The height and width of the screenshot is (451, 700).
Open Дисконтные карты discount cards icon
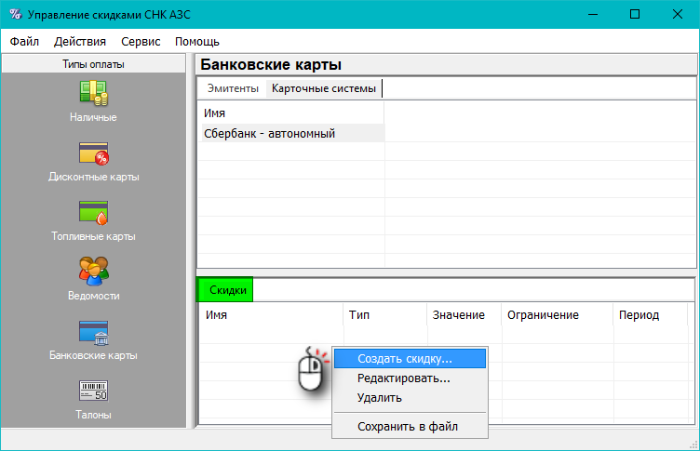click(x=93, y=153)
